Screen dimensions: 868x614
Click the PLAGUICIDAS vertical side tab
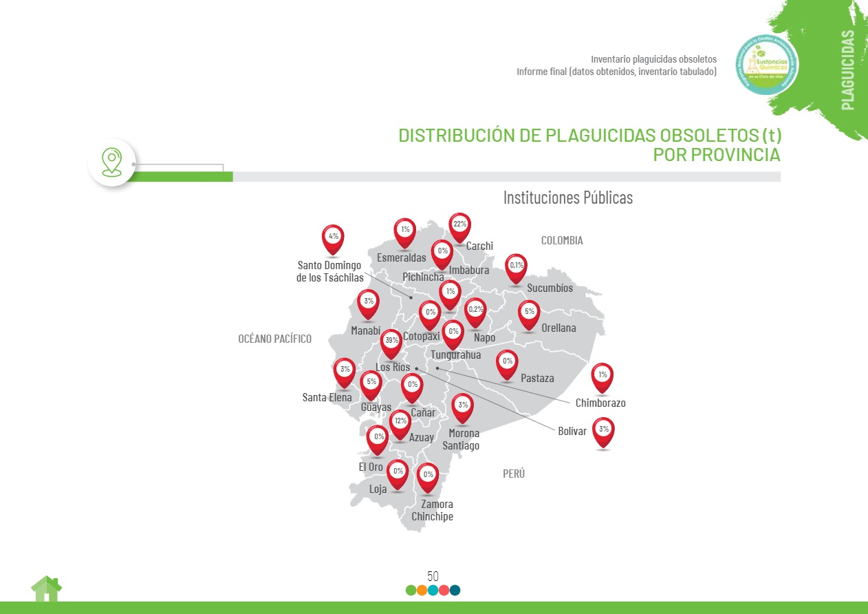(x=848, y=69)
